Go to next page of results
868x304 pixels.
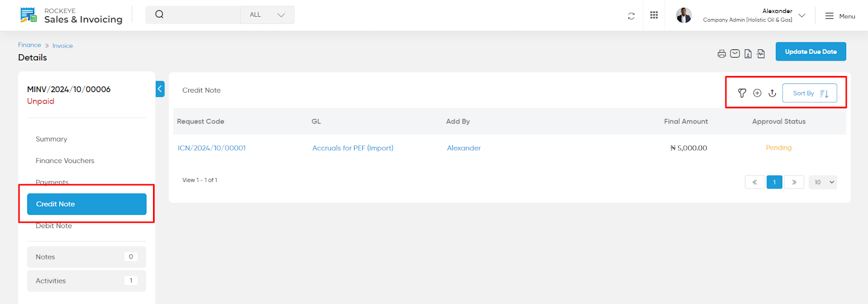(794, 182)
